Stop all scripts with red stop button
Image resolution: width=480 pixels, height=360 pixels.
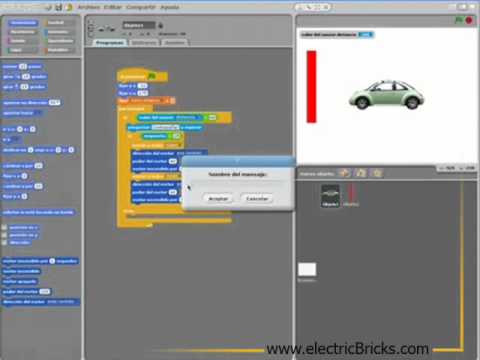(469, 20)
